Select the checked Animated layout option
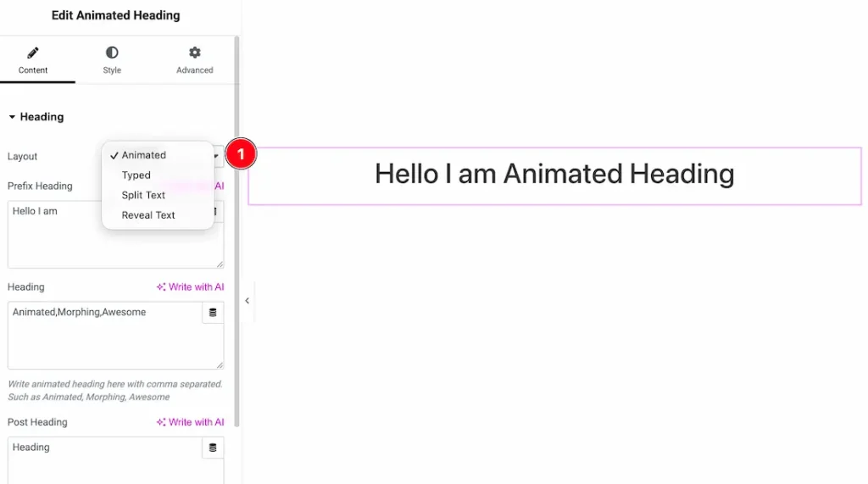 143,155
